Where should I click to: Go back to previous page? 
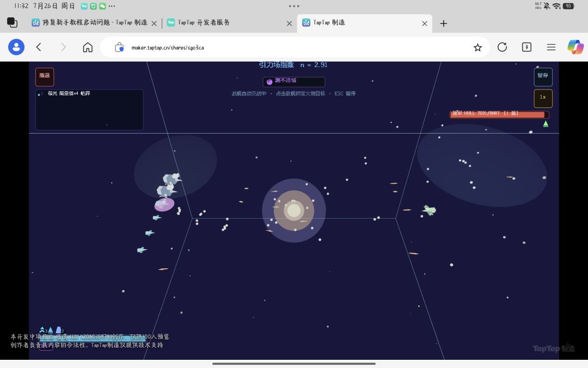pyautogui.click(x=39, y=47)
